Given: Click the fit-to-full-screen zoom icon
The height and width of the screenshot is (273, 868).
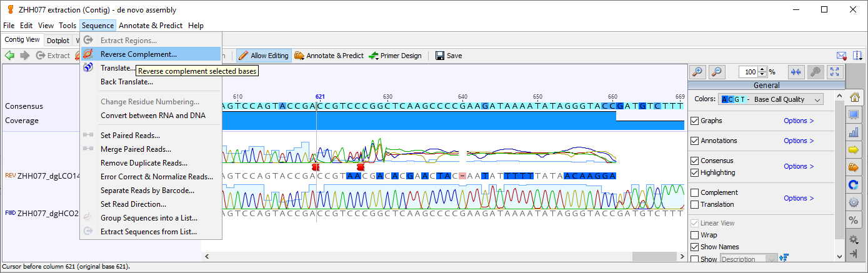Looking at the screenshot, I should click(836, 72).
